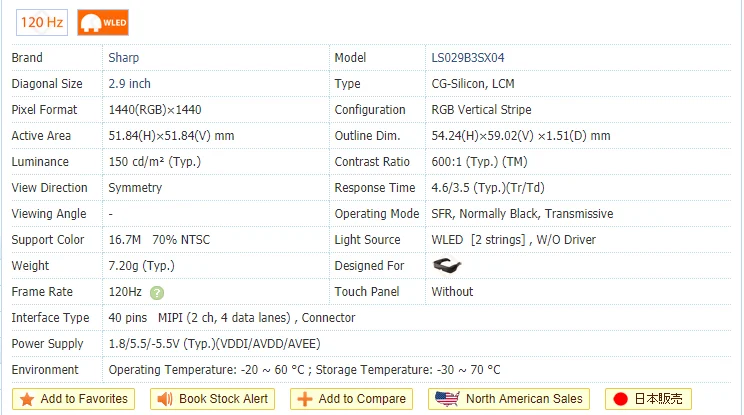Select the Symmetry view direction value
Screen dimensions: 744x415
[x=135, y=188]
